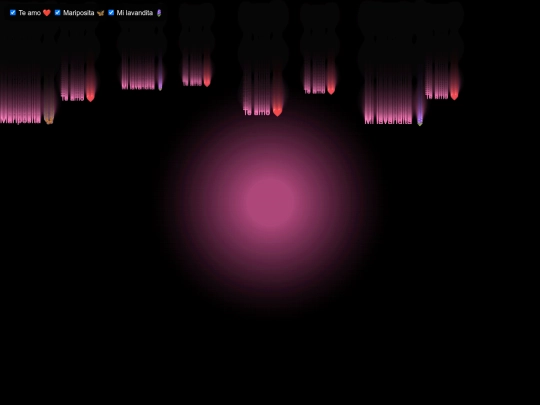Click the butterfly emoji beside Mariposita label
The width and height of the screenshot is (540, 405).
point(100,13)
